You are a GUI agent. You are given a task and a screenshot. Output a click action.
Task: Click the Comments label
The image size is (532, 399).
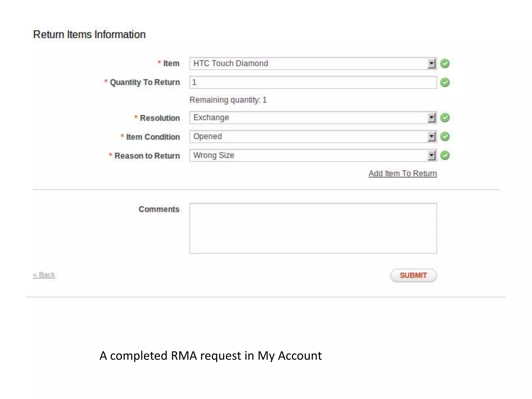(x=159, y=209)
